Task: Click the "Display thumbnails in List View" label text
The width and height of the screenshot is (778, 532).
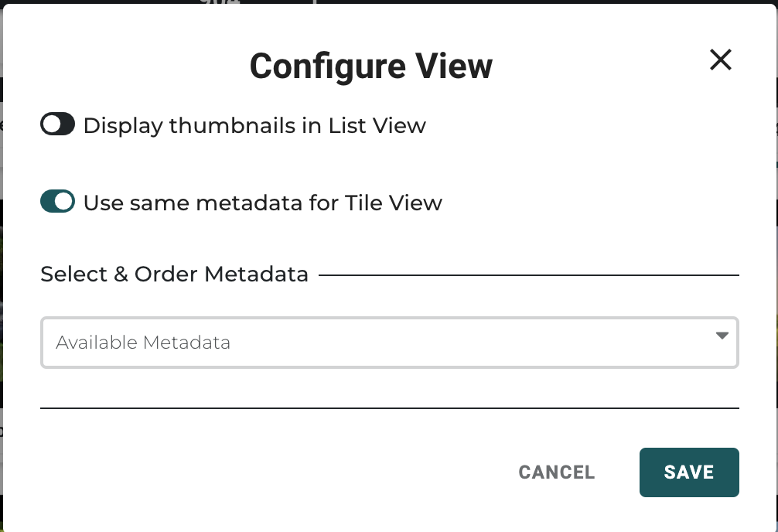Action: point(254,125)
